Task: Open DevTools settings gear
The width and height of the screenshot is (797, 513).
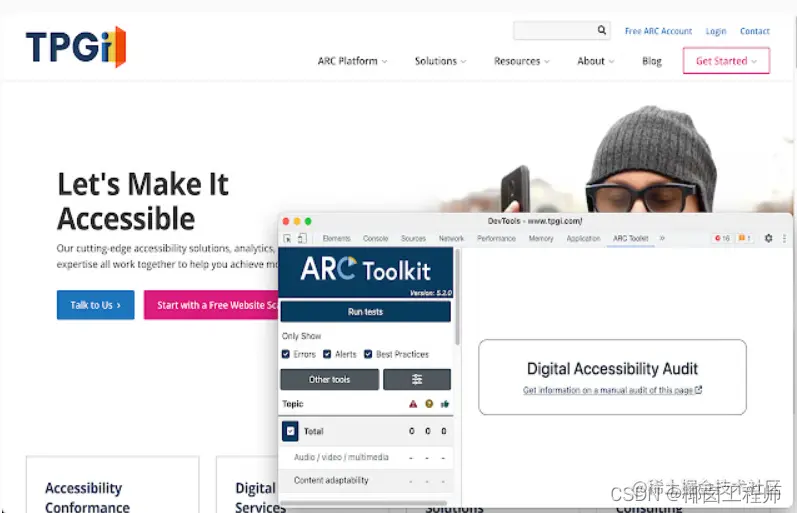Action: click(768, 238)
